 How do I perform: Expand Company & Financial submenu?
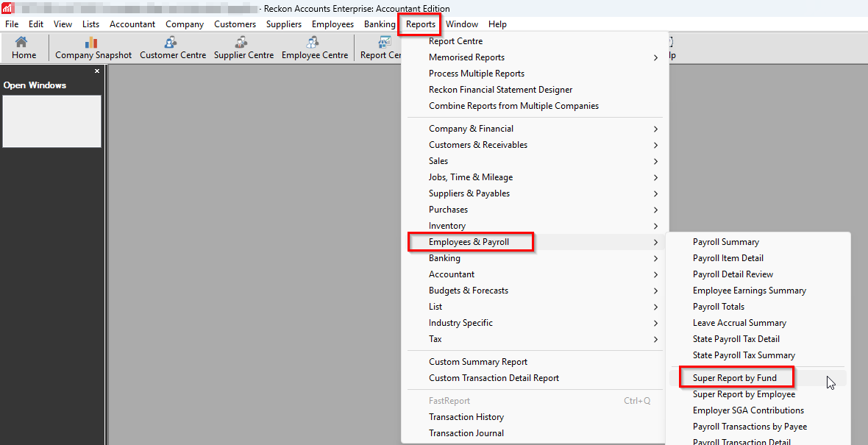(x=535, y=129)
